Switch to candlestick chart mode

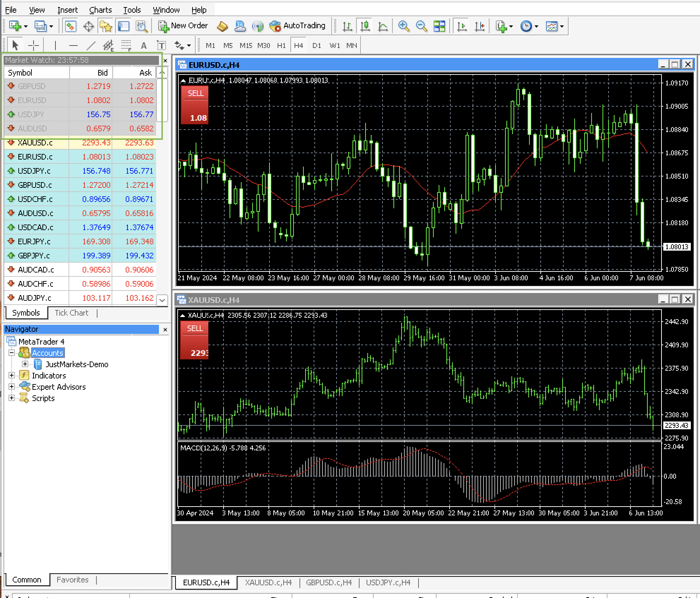(x=365, y=26)
